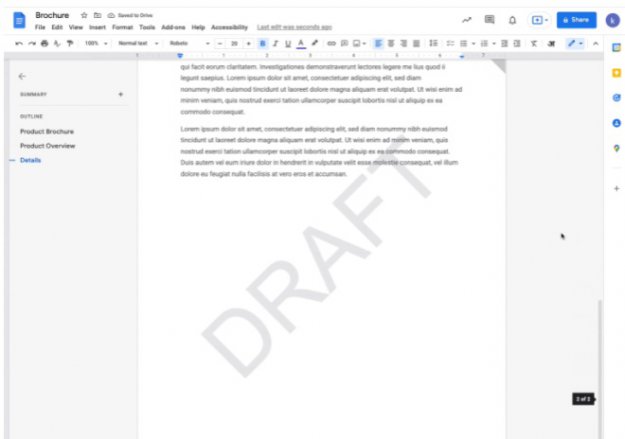Open Contacts in the side panel

pos(616,123)
